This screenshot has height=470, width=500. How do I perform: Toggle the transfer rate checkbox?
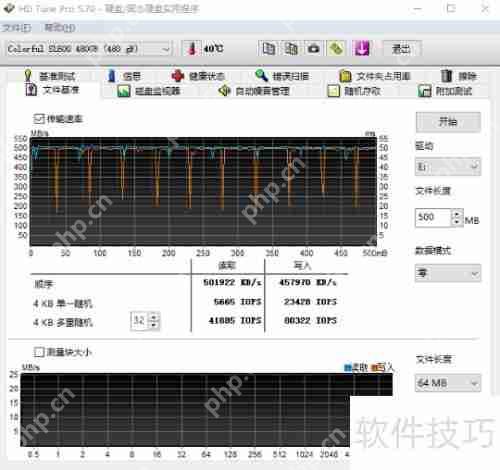39,119
